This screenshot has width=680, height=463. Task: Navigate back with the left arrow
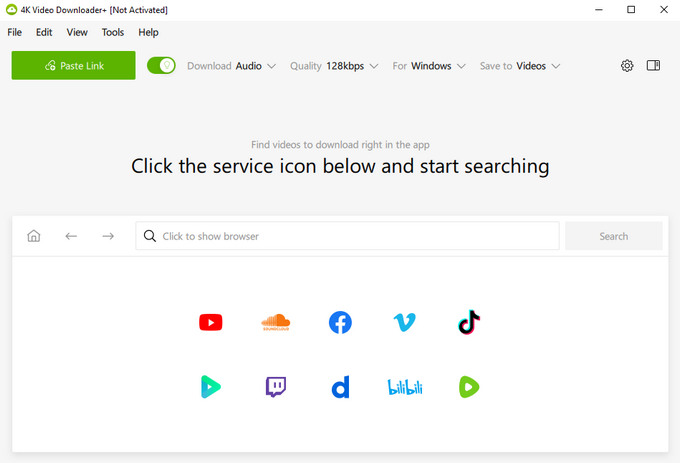(71, 236)
